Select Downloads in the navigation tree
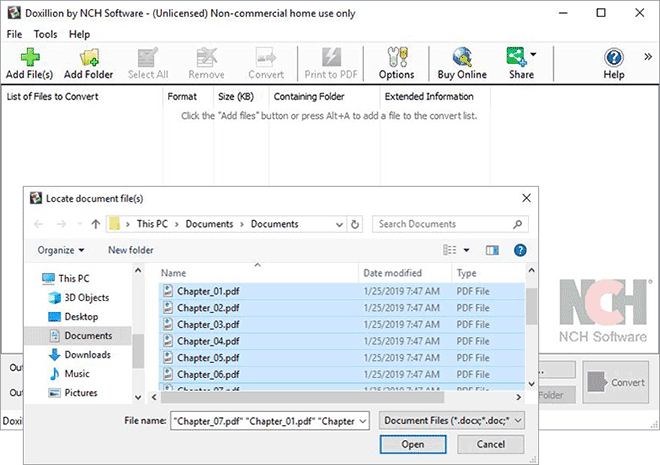This screenshot has width=660, height=465. pos(80,355)
